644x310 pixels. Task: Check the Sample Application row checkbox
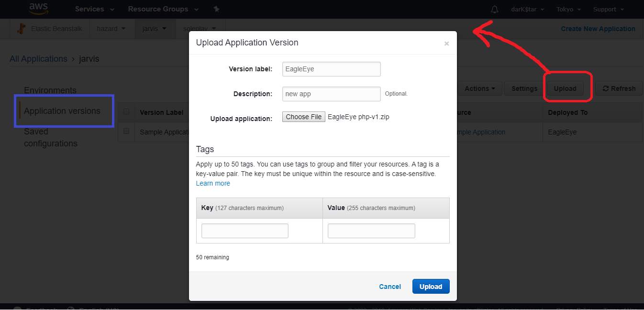pyautogui.click(x=126, y=131)
